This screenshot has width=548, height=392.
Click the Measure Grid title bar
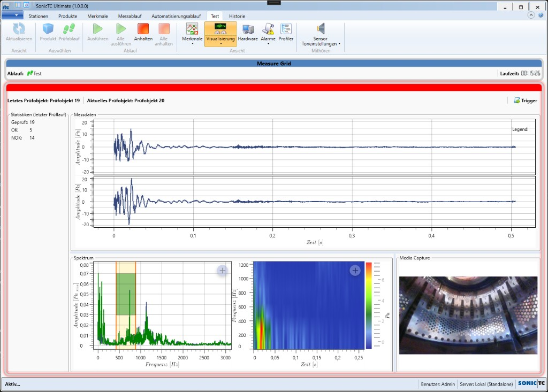(274, 63)
